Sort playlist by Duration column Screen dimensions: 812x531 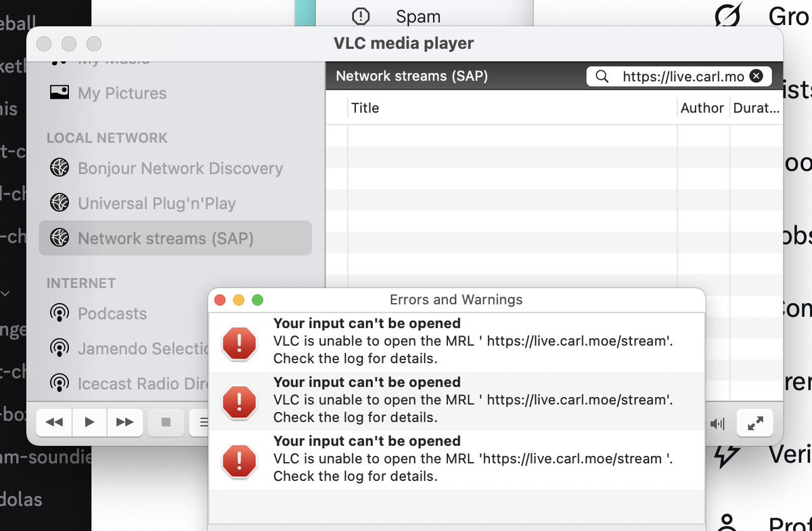(756, 108)
